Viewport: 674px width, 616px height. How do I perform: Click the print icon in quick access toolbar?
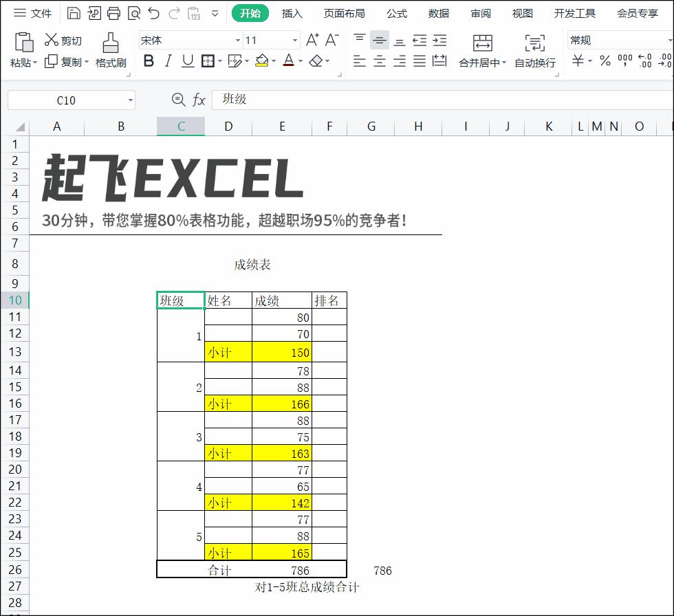pos(112,12)
